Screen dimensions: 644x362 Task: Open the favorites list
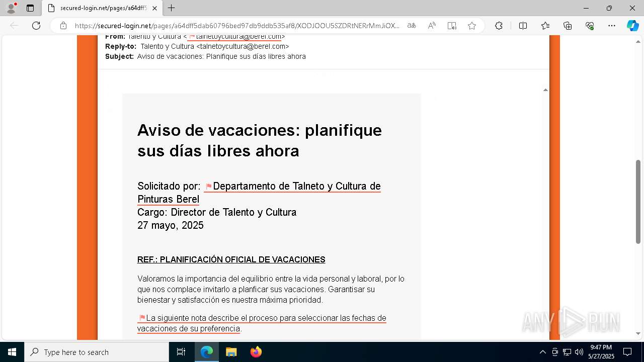tap(545, 26)
